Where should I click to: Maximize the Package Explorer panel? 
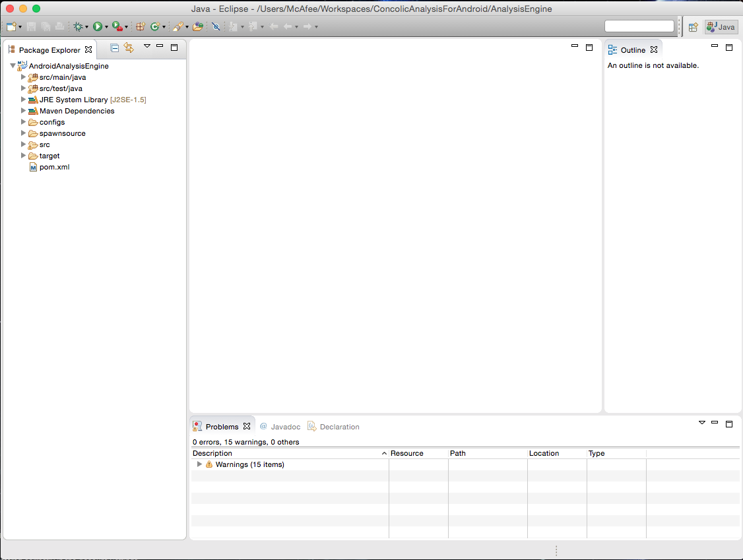[174, 47]
